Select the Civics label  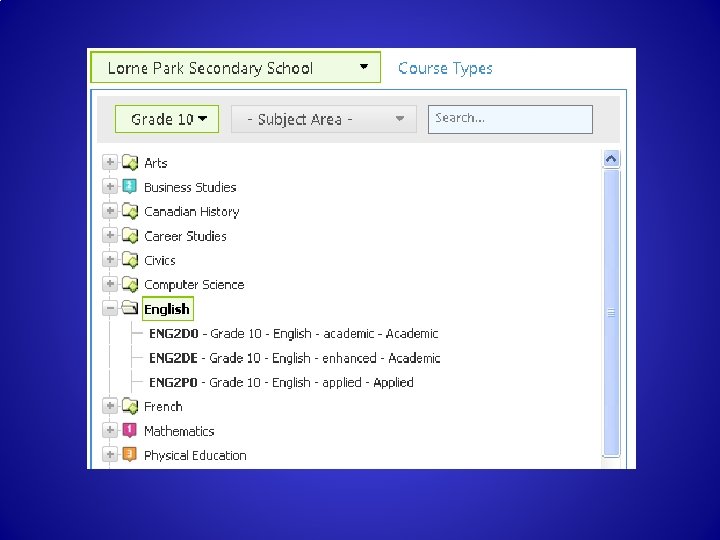point(160,260)
